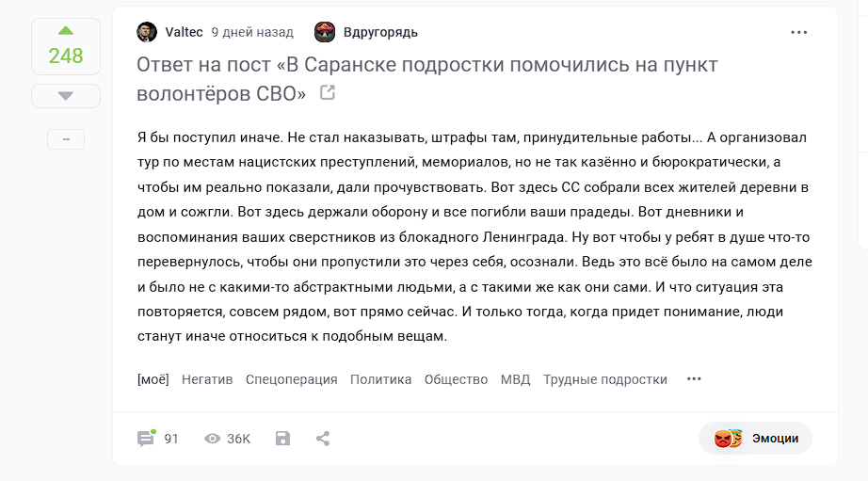
Task: Collapse the post with minus button
Action: 66,139
